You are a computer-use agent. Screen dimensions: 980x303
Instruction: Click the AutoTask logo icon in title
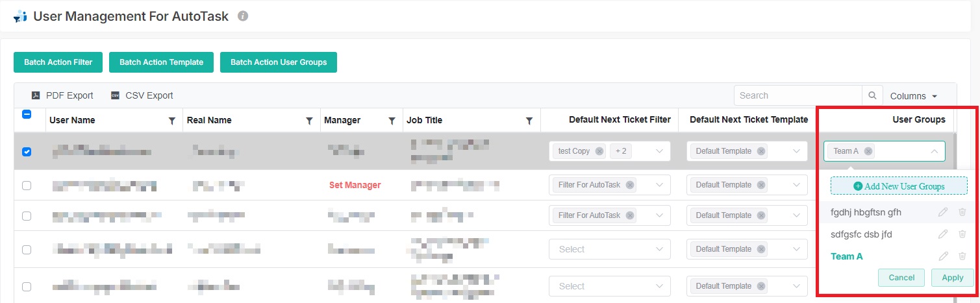(x=20, y=17)
